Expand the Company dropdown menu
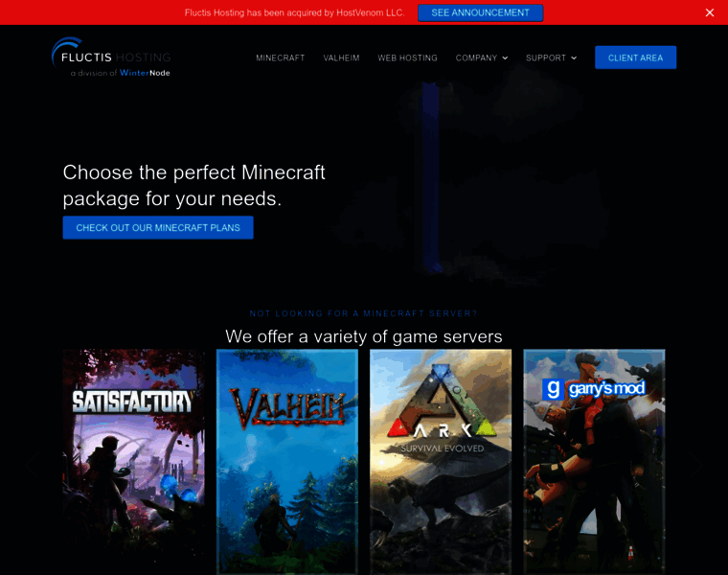 pyautogui.click(x=482, y=57)
